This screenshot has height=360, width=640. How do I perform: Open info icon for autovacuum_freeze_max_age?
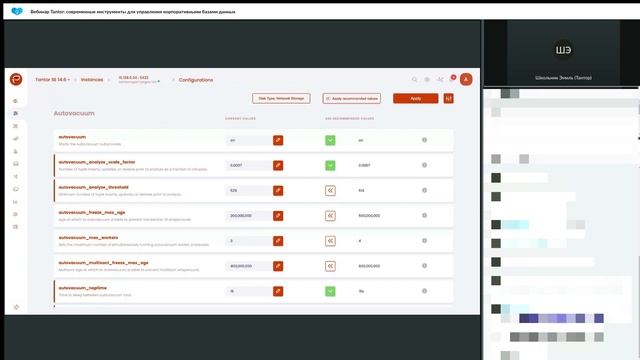click(x=424, y=216)
